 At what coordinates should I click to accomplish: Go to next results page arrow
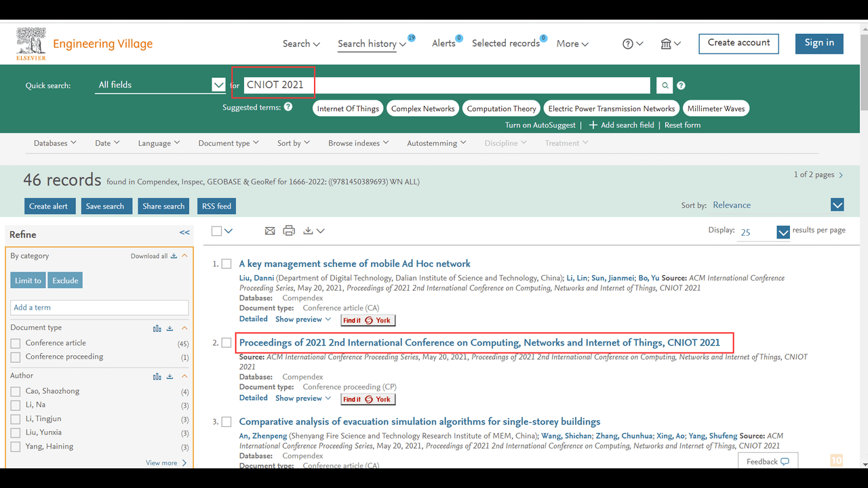pos(842,175)
